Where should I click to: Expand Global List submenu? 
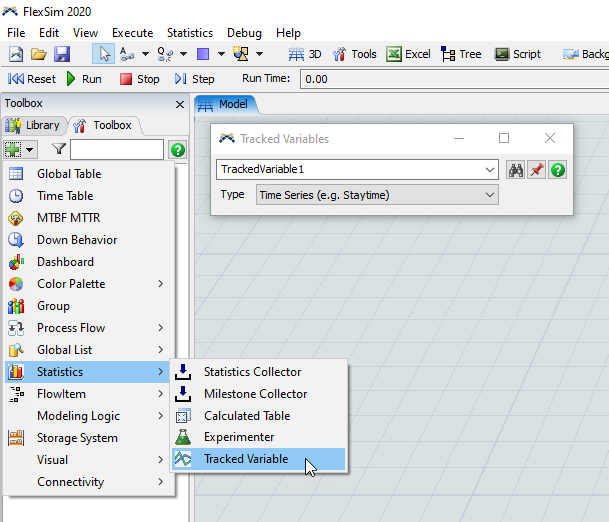click(x=88, y=350)
